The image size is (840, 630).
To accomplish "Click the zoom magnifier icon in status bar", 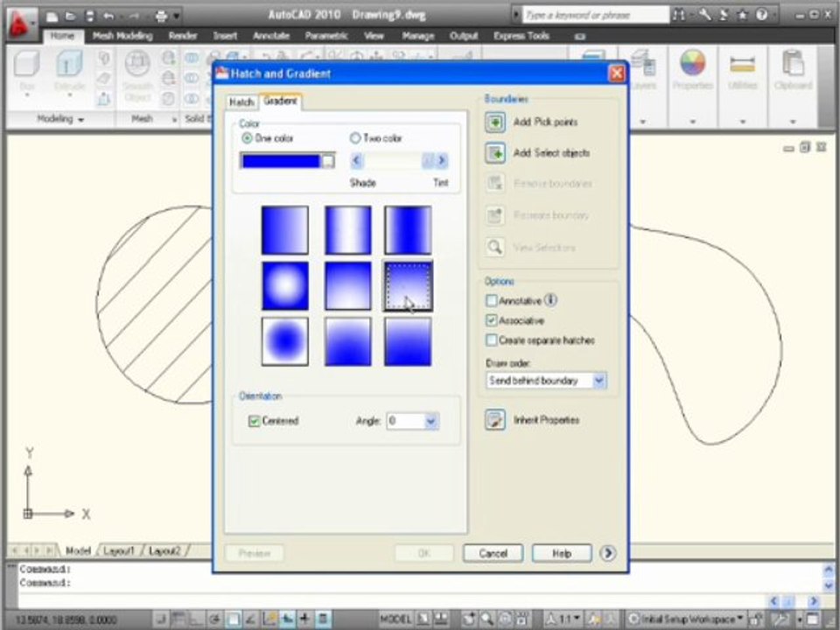I will (x=487, y=619).
